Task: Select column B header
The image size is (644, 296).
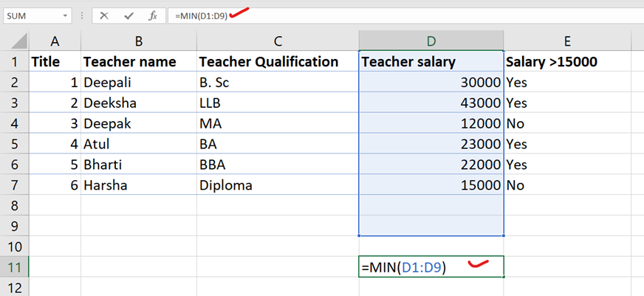Action: 138,41
